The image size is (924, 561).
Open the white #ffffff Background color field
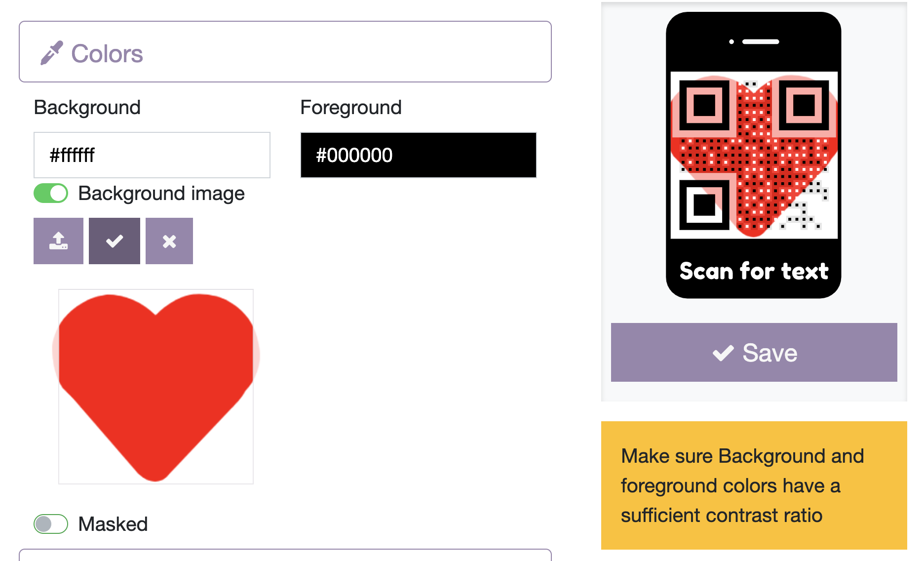click(x=152, y=155)
